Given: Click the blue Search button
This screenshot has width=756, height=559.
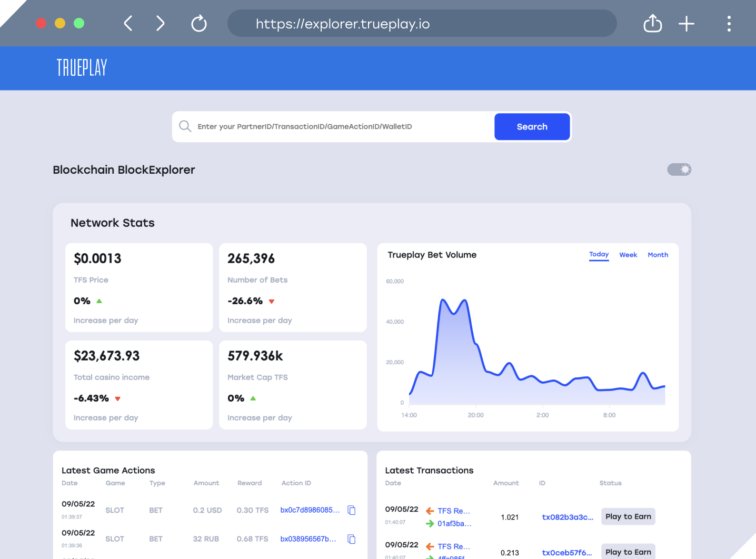Looking at the screenshot, I should point(532,127).
